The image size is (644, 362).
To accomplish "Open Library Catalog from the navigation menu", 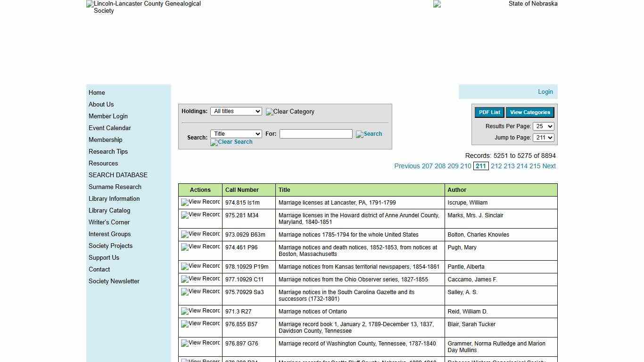I will click(x=109, y=210).
